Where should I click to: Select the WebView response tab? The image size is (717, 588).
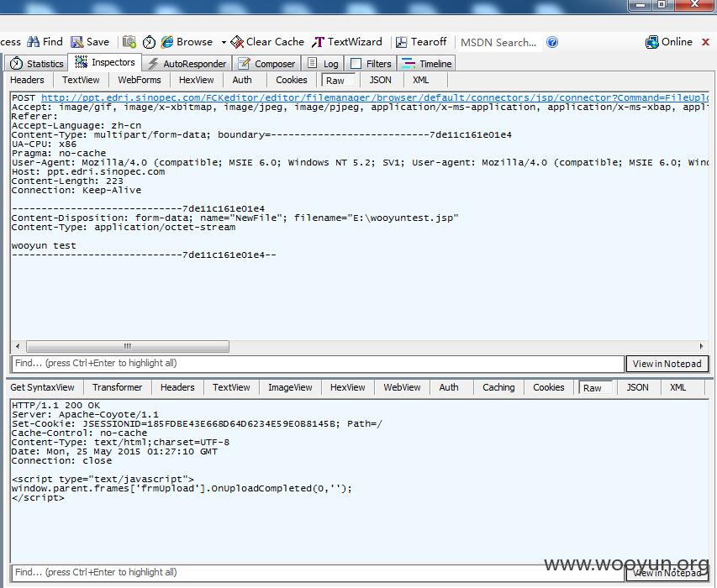click(402, 387)
